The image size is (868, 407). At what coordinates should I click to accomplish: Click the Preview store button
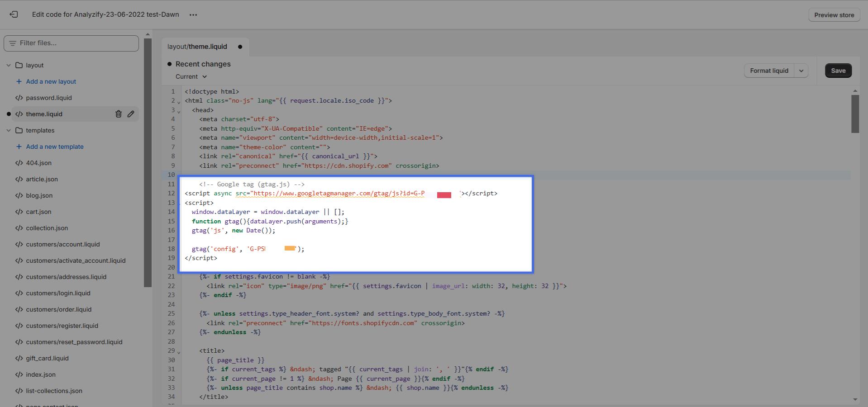click(x=834, y=15)
